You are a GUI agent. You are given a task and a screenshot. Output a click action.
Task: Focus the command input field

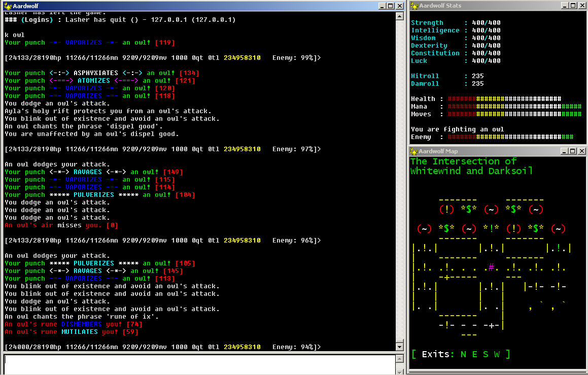pyautogui.click(x=199, y=364)
